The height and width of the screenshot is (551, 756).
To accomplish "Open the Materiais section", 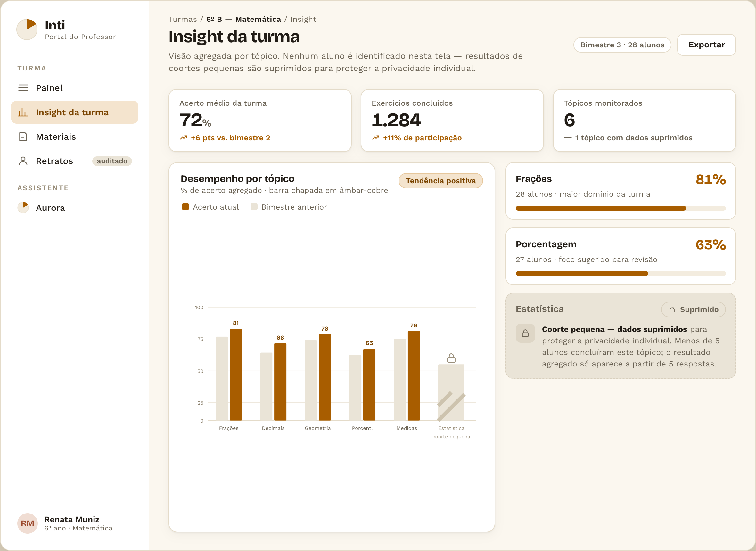I will click(74, 136).
